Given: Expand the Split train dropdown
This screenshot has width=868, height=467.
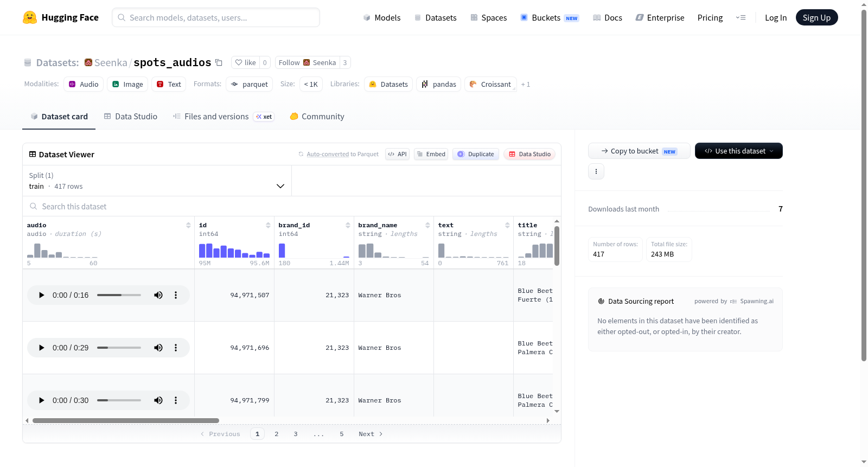Looking at the screenshot, I should [x=157, y=181].
